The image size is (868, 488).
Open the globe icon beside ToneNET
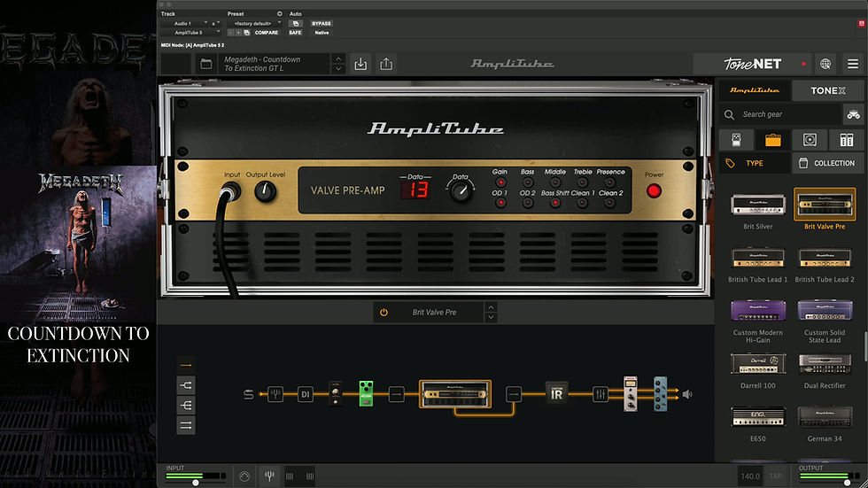[x=825, y=64]
